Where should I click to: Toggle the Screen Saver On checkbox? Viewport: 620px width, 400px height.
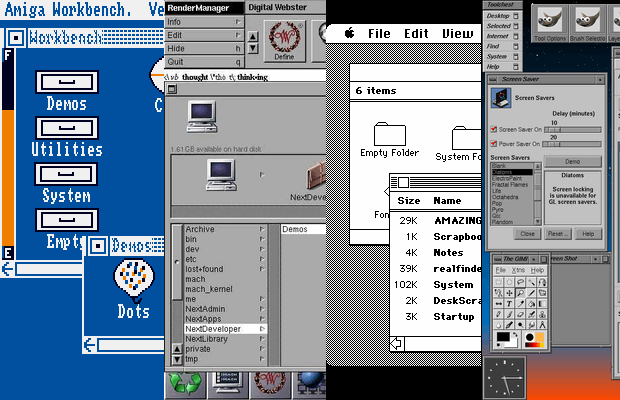pyautogui.click(x=493, y=129)
